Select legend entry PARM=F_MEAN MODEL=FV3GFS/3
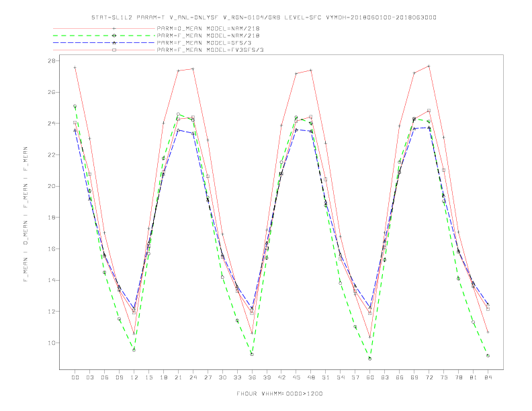Screen dimensions: 532x411 (210, 50)
